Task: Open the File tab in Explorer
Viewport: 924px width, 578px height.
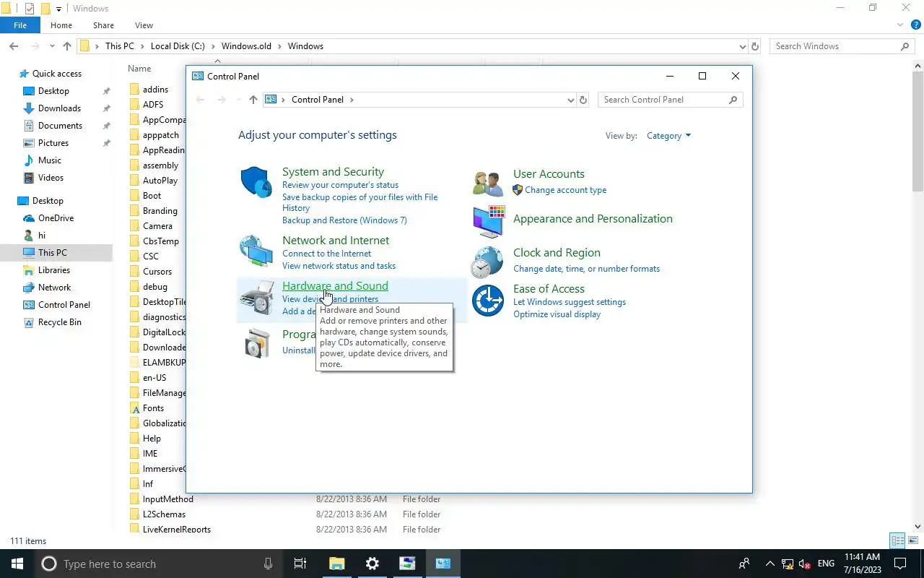Action: click(x=20, y=25)
